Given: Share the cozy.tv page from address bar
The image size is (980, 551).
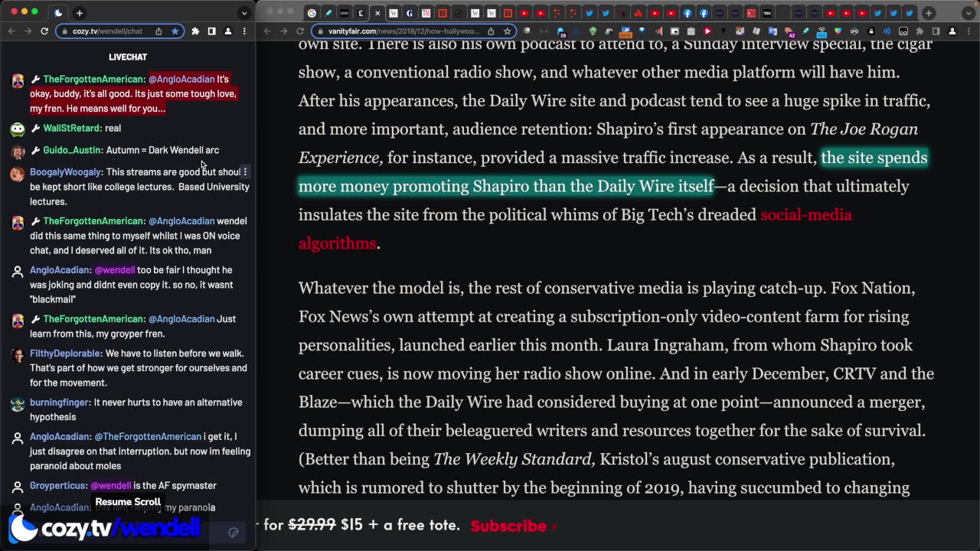Looking at the screenshot, I should coord(158,31).
